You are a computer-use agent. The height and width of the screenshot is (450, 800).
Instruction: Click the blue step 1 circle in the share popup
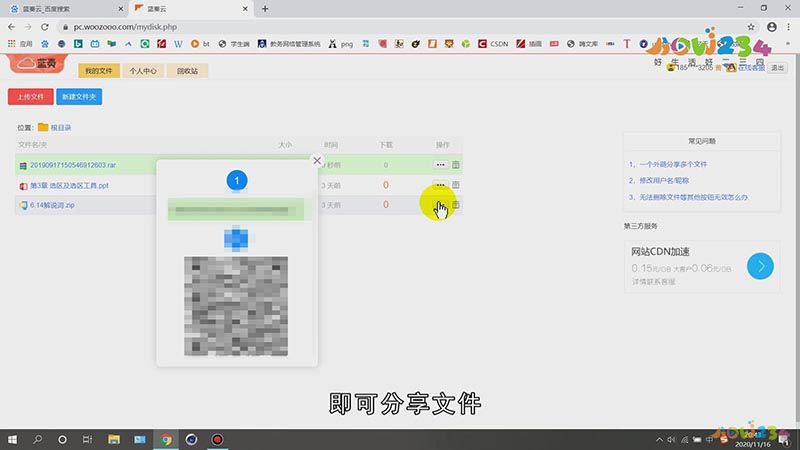tap(237, 181)
